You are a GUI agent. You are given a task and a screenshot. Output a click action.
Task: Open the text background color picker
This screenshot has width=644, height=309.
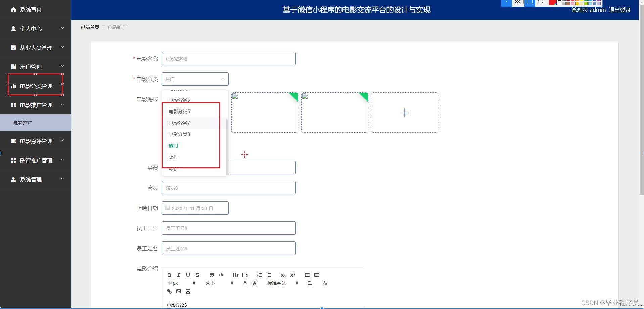tap(255, 283)
